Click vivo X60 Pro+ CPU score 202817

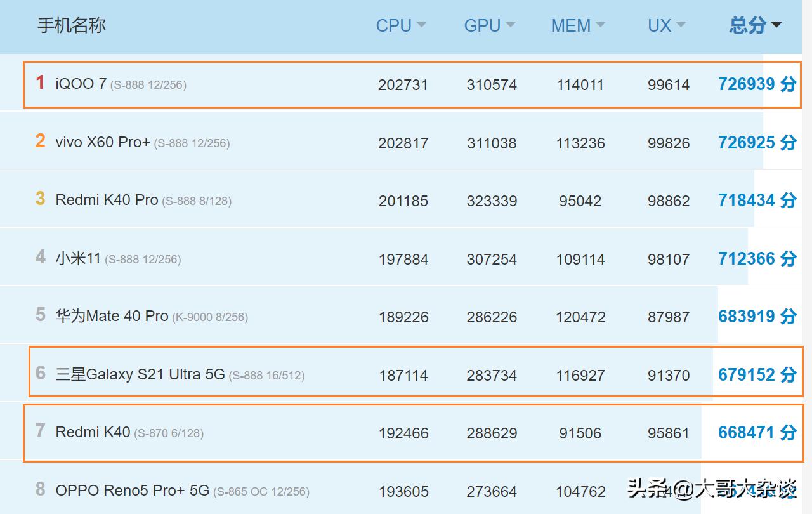tap(403, 143)
